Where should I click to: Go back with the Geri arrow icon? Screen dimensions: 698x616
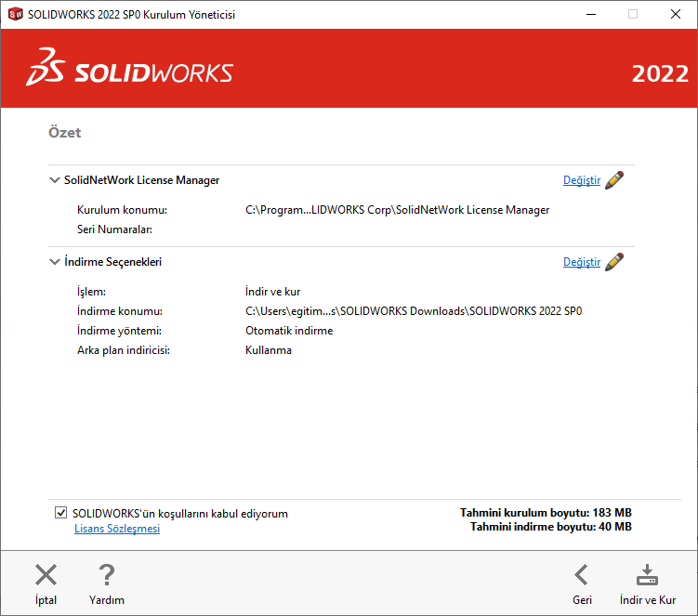coord(582,575)
